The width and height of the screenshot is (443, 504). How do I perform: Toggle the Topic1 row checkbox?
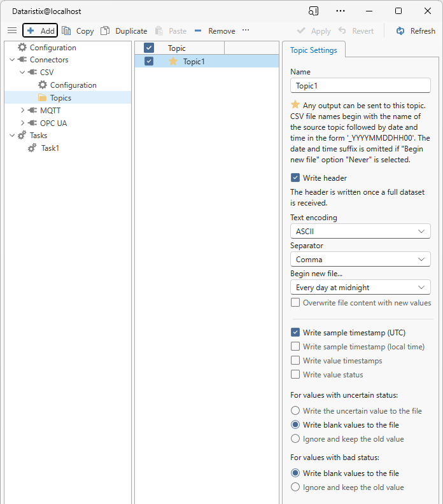click(149, 61)
